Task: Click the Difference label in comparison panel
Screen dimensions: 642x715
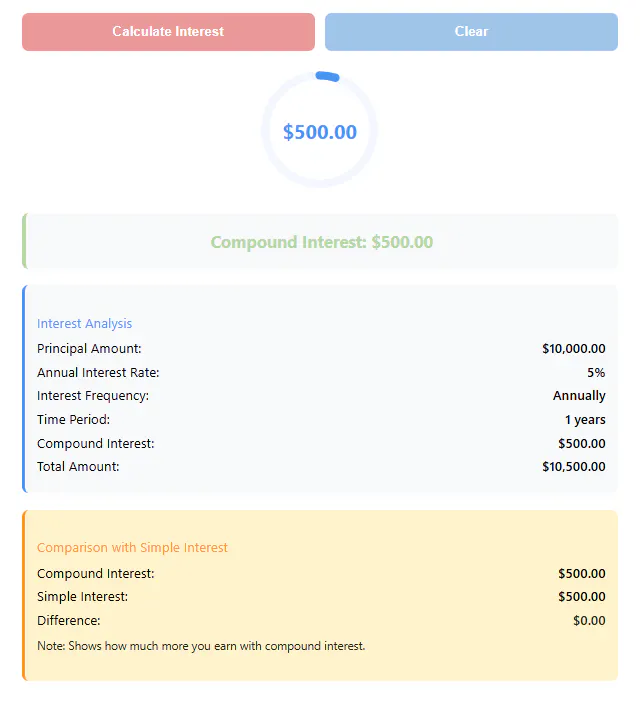Action: (x=69, y=620)
